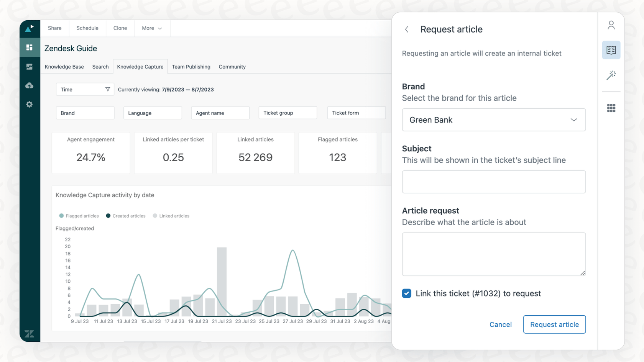Viewport: 644px width, 362px height.
Task: Open the datasets cloud upload icon
Action: 30,85
